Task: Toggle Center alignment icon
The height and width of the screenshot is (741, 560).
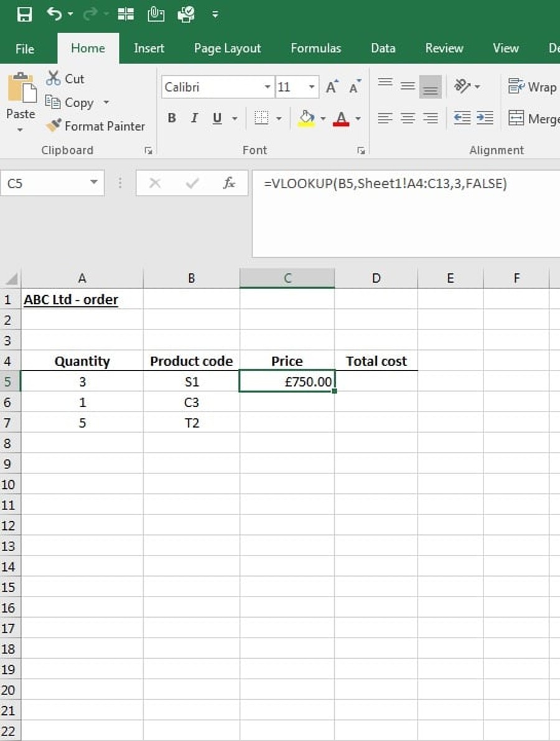Action: [x=408, y=118]
